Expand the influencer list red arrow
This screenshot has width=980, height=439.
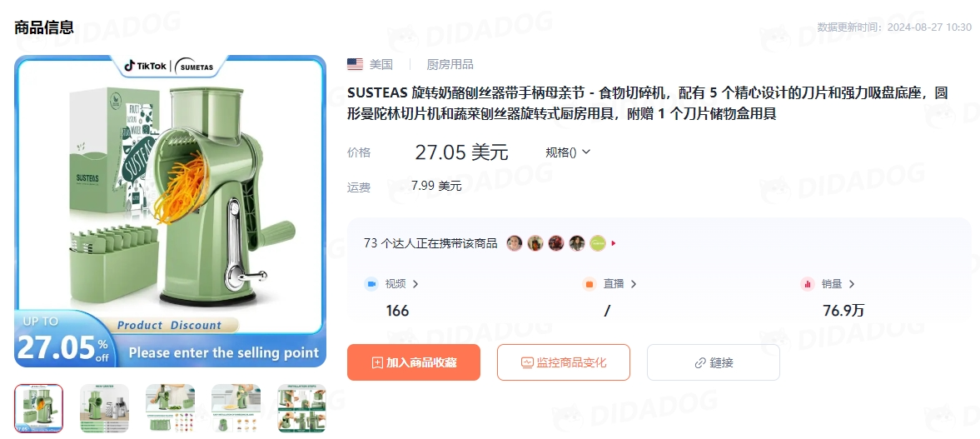(x=614, y=243)
